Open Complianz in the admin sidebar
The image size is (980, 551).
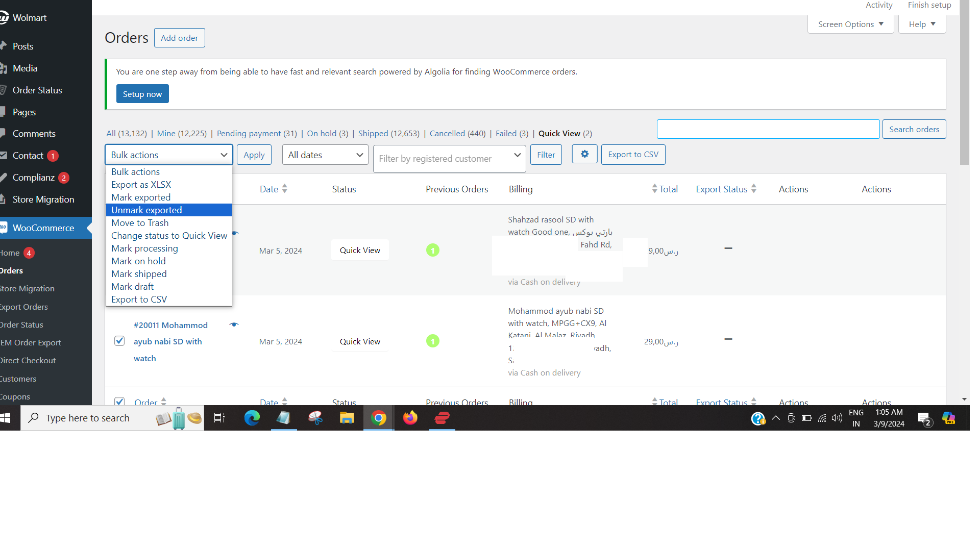pyautogui.click(x=34, y=178)
